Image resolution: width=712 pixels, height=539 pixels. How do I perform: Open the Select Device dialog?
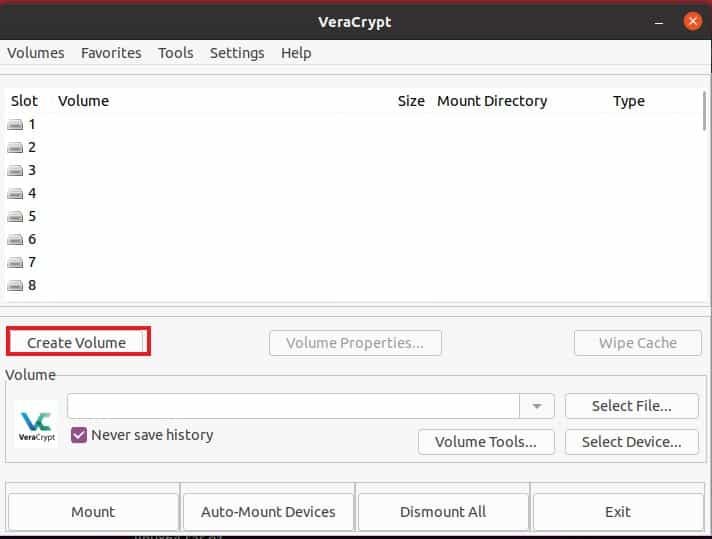(x=632, y=442)
